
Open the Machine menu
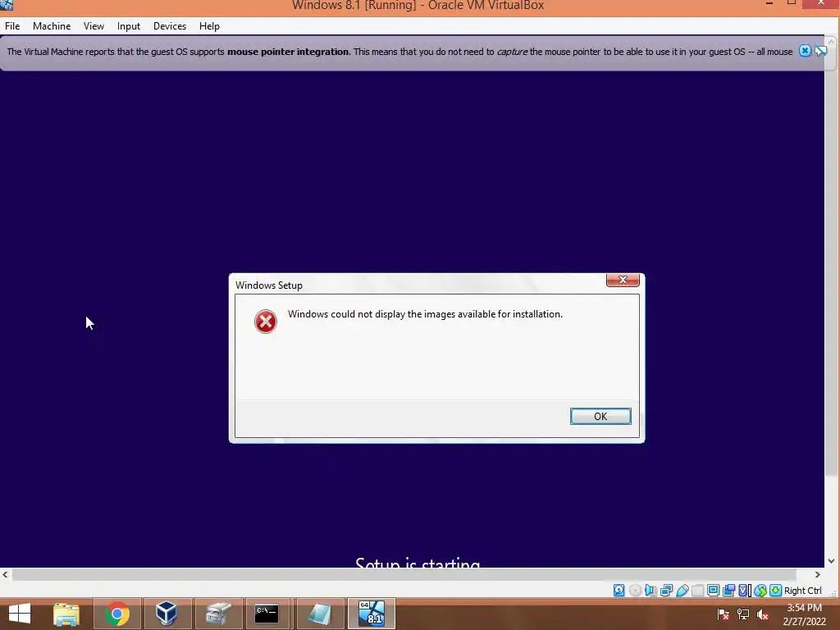[x=52, y=25]
